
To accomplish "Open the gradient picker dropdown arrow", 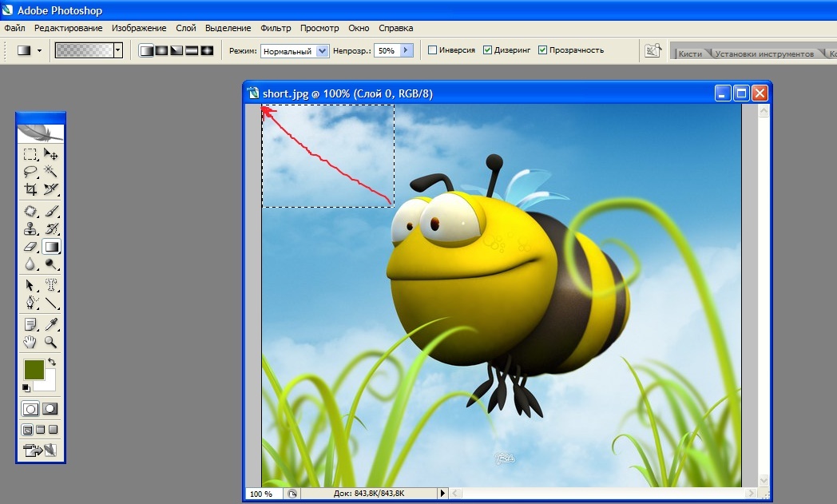I will 118,51.
